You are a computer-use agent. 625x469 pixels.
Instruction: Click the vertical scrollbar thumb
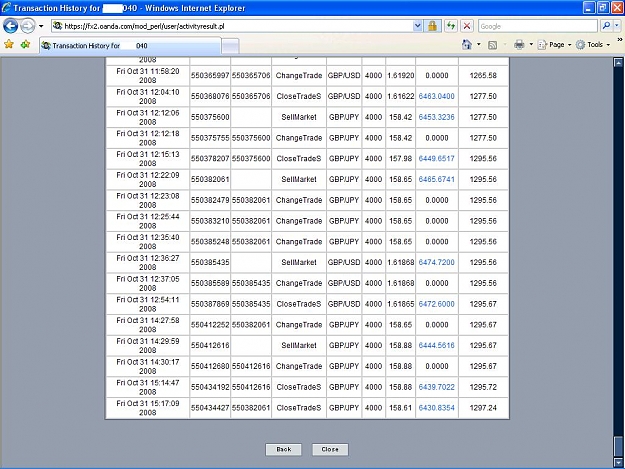click(x=618, y=445)
